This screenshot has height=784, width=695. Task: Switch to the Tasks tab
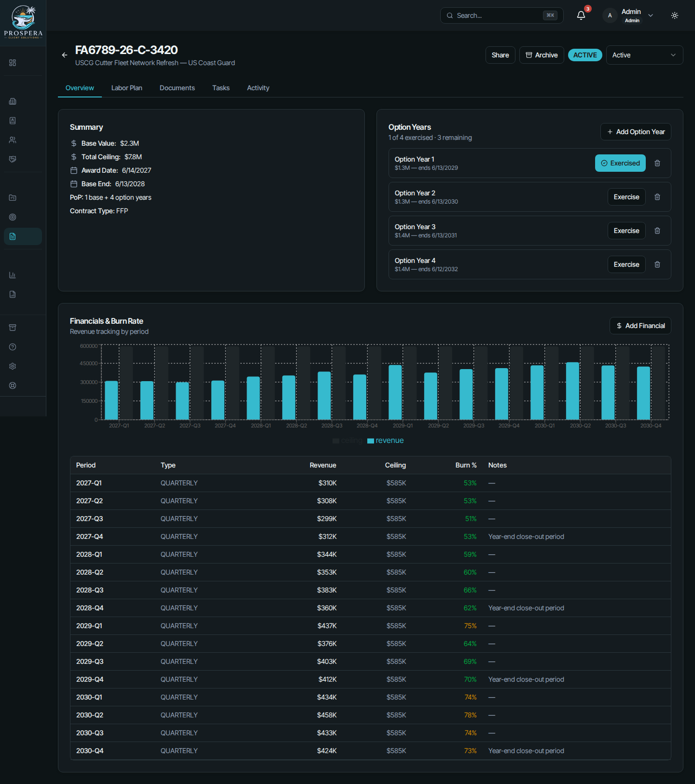[221, 88]
